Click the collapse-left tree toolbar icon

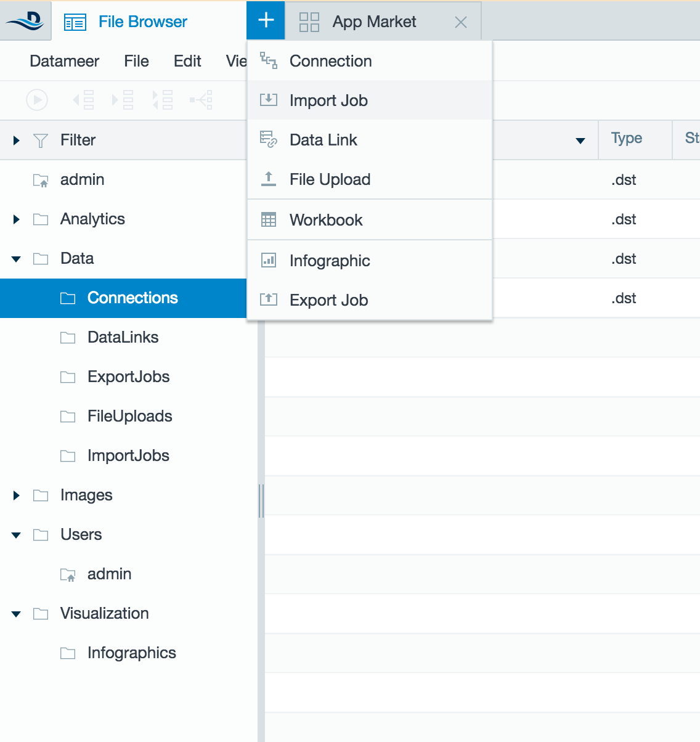pyautogui.click(x=83, y=99)
